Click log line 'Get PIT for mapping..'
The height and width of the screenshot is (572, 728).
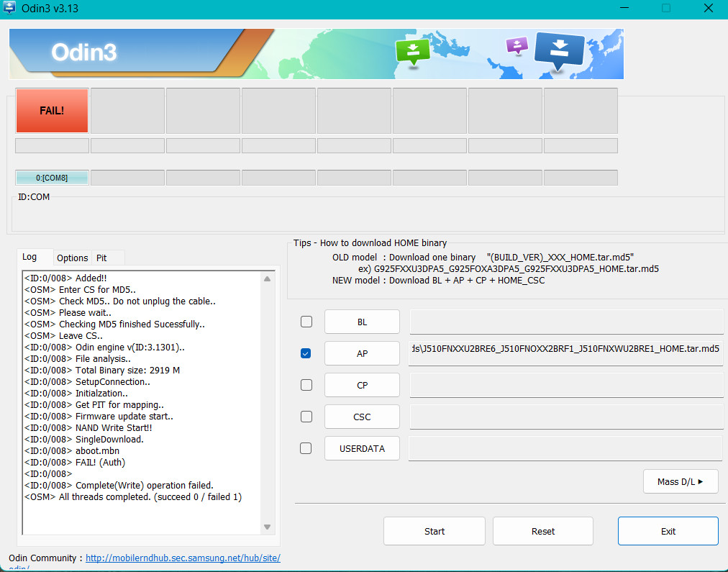[x=94, y=405]
